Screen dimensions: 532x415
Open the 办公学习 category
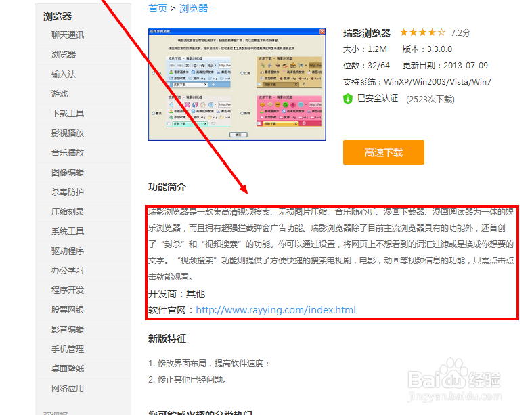pyautogui.click(x=68, y=270)
